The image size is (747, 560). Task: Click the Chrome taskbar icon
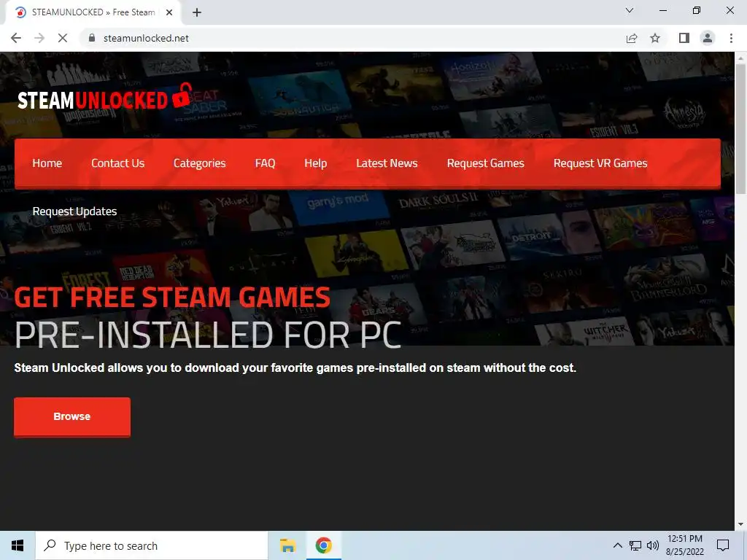(323, 545)
